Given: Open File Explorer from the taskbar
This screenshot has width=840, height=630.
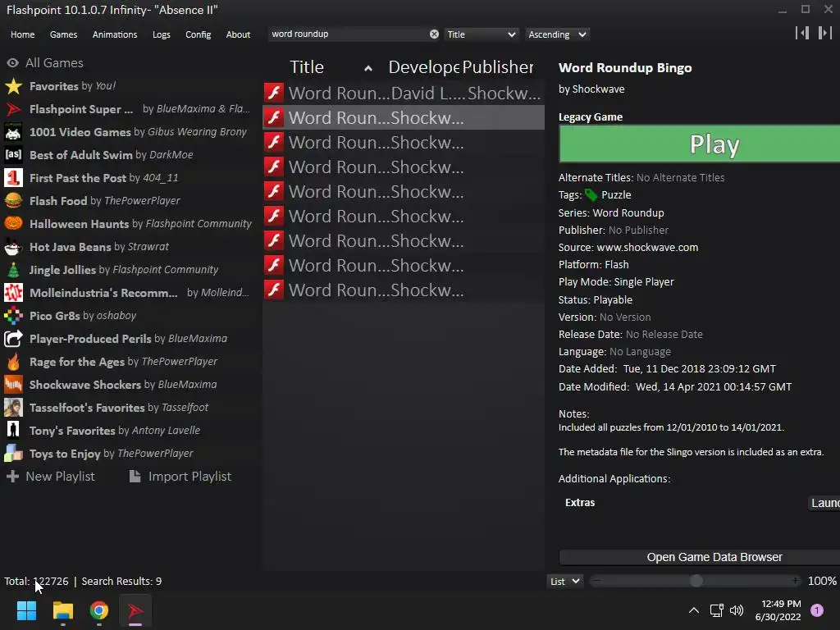Looking at the screenshot, I should pos(62,610).
